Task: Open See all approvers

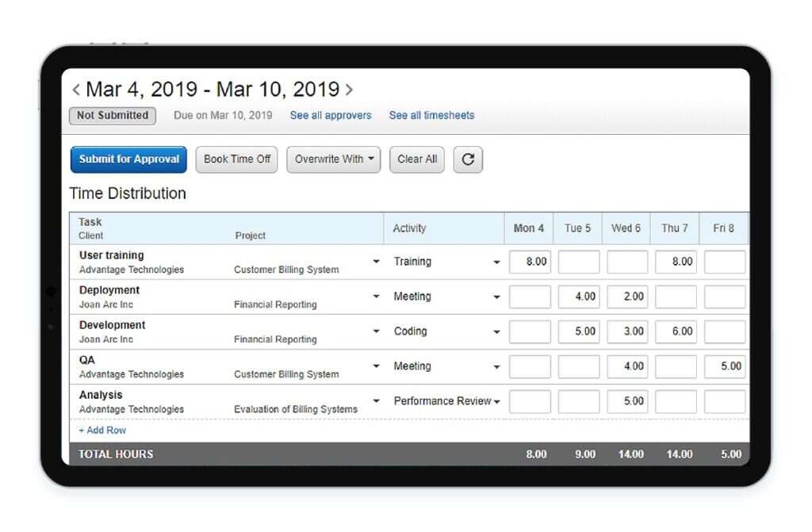Action: click(x=331, y=115)
